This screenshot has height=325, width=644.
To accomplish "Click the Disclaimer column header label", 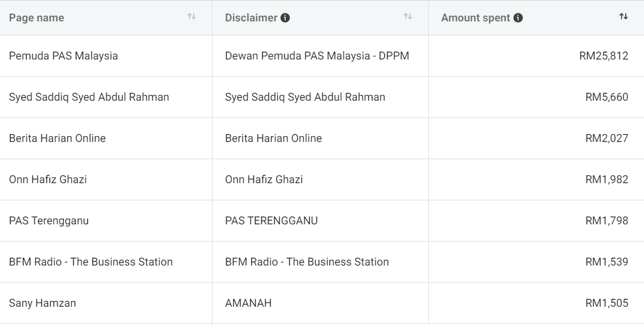I will [x=251, y=18].
